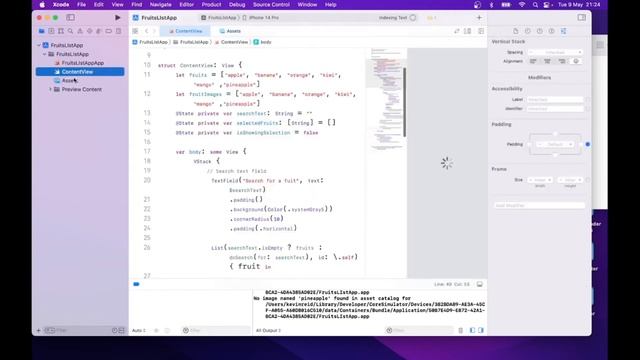Open the Find navigator magnifier icon
The width and height of the screenshot is (640, 360).
click(x=70, y=31)
